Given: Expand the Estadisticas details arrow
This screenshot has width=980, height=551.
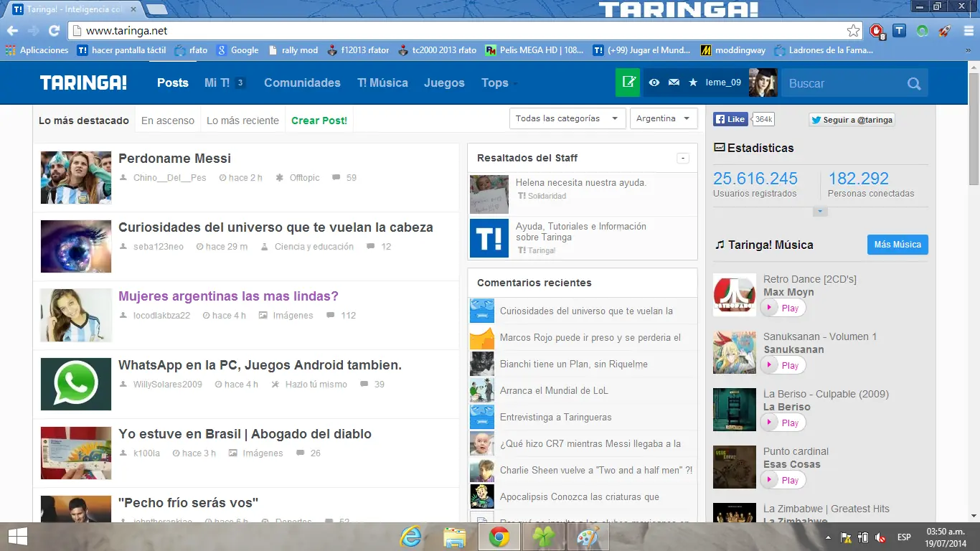Looking at the screenshot, I should coord(821,212).
